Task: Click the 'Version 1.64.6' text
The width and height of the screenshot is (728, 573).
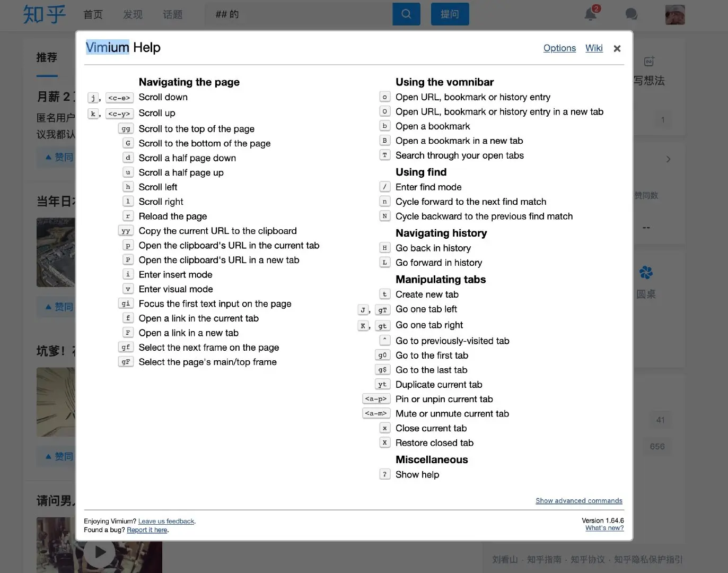Action: (603, 520)
